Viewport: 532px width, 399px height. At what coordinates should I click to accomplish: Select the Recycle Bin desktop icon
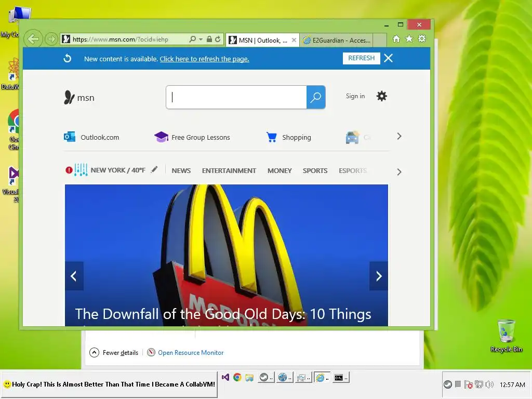pos(507,336)
